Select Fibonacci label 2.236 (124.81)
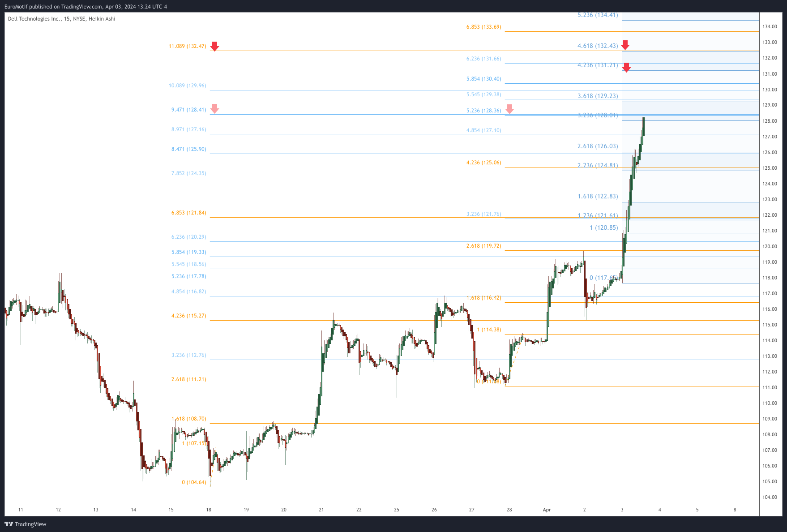The image size is (787, 532). [x=598, y=165]
